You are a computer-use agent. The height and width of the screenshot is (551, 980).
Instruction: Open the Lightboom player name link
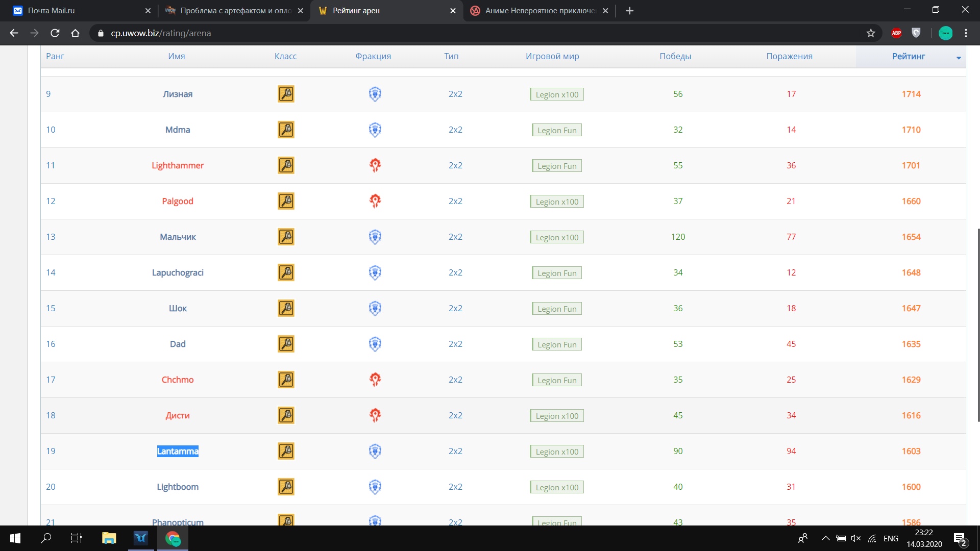pos(178,487)
